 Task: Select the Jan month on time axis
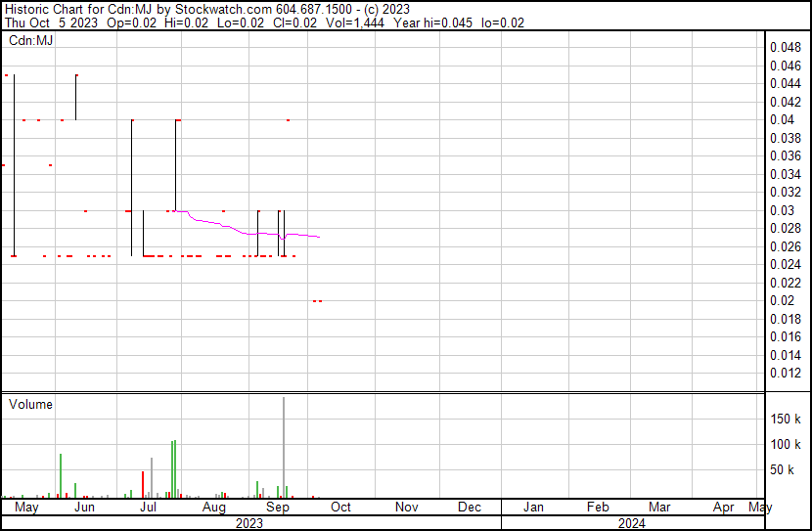point(533,508)
